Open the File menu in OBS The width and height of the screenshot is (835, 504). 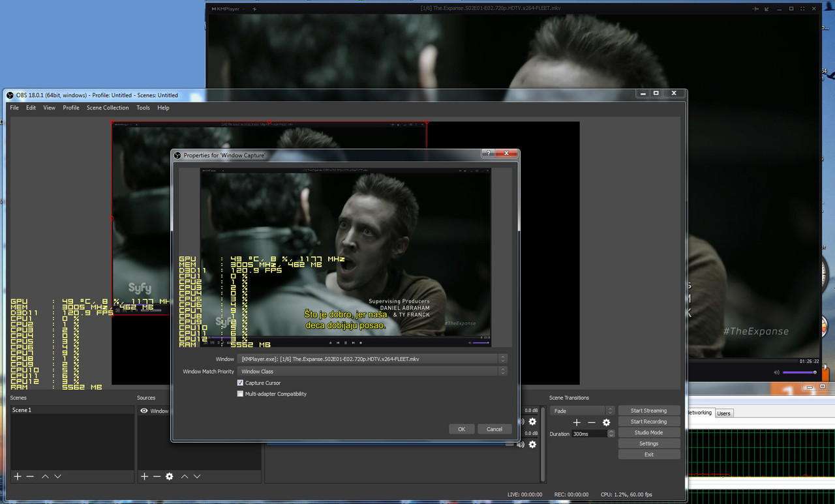point(14,108)
